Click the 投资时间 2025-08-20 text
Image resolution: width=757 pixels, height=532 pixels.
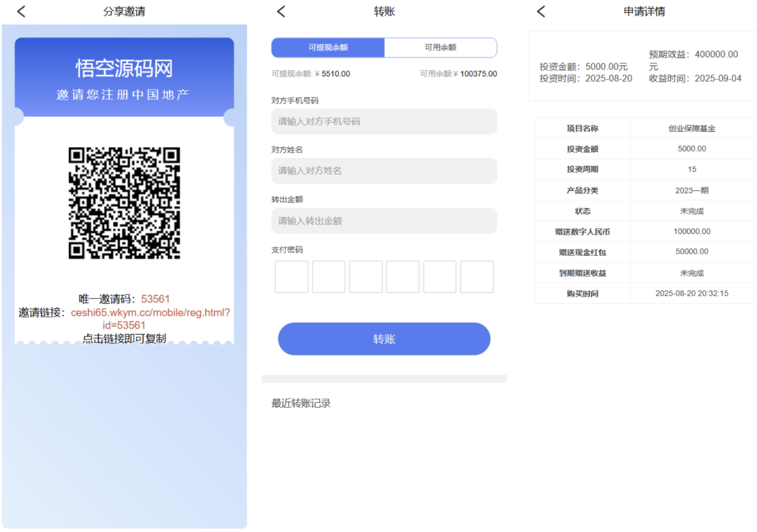pos(585,79)
